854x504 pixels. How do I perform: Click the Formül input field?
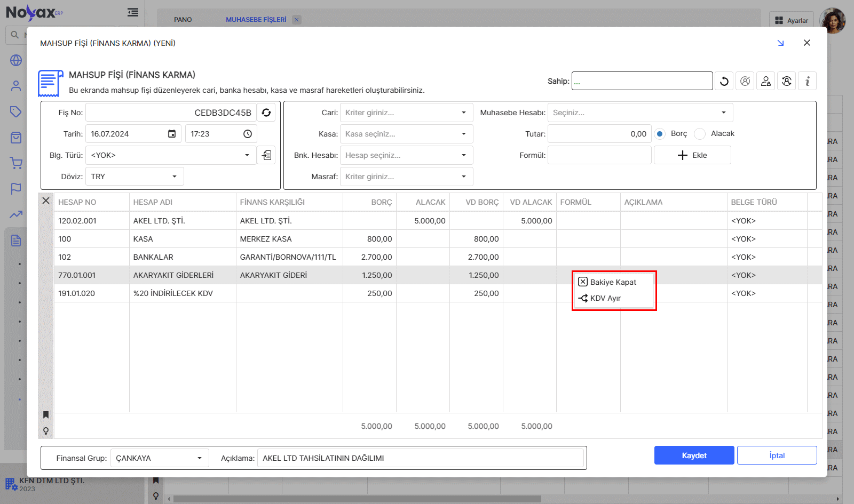click(x=599, y=155)
